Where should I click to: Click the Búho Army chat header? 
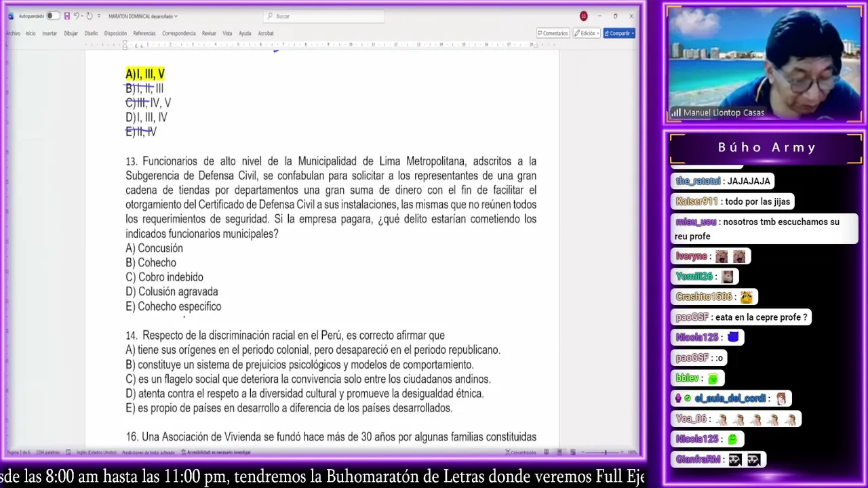[x=766, y=147]
